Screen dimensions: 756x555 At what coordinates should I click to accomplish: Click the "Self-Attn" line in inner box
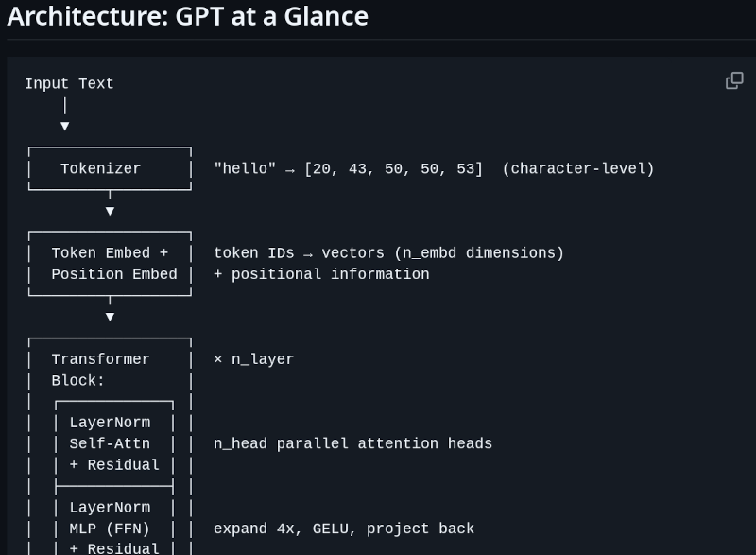click(x=110, y=443)
